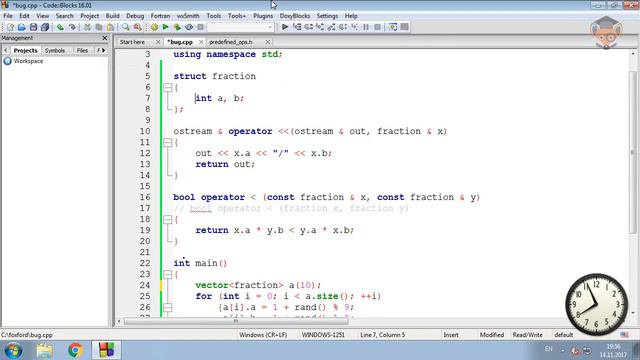
Task: Select the Projects tab in Management
Action: 25,50
